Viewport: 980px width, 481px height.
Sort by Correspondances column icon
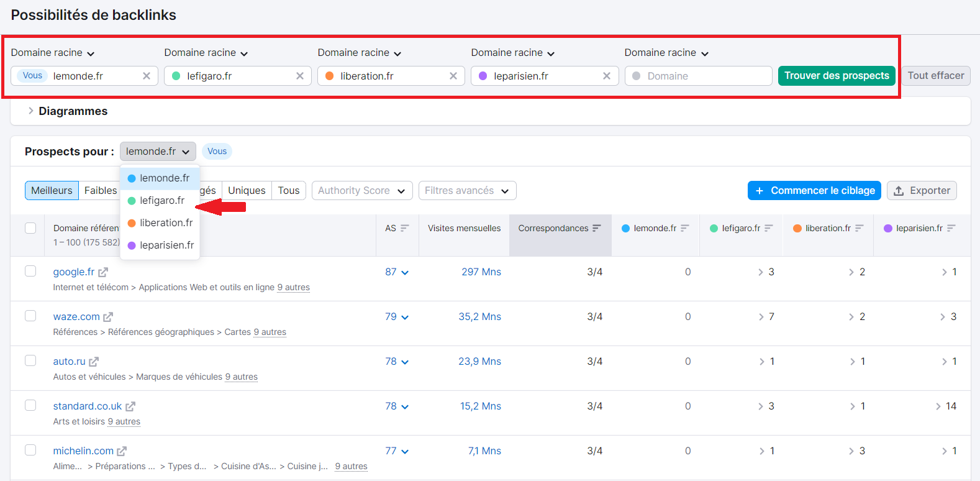597,228
